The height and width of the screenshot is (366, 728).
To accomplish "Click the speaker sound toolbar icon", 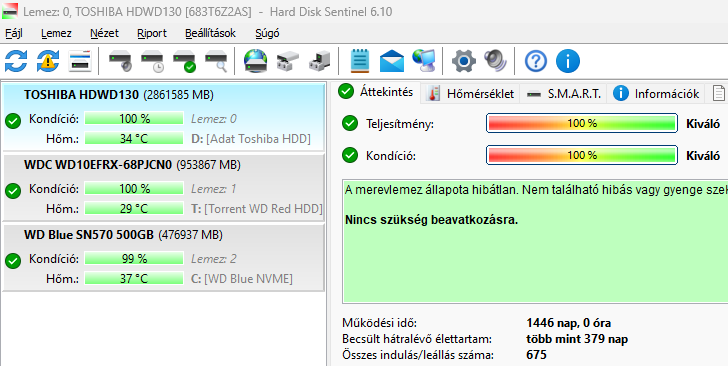I will pos(495,61).
